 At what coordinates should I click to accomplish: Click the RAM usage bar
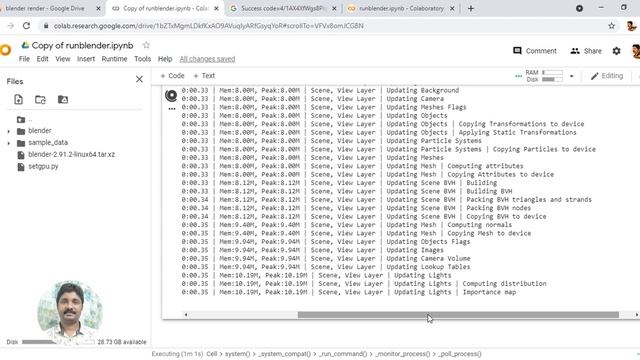pyautogui.click(x=552, y=73)
